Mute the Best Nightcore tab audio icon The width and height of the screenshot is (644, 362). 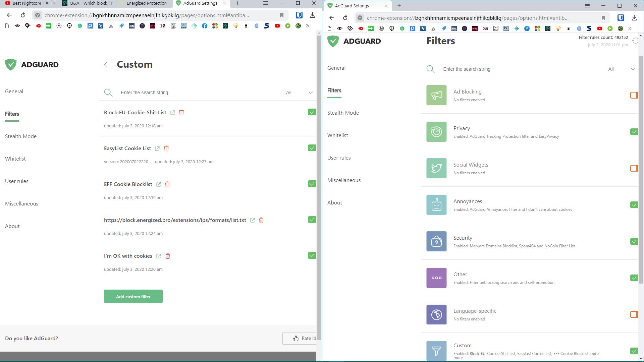click(47, 3)
